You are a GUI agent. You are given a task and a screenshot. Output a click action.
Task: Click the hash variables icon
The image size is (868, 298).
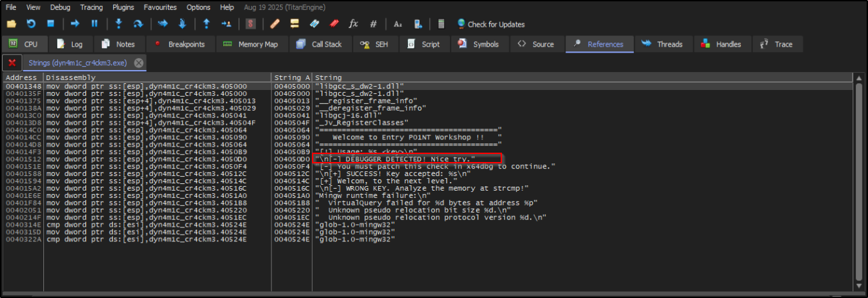(373, 24)
